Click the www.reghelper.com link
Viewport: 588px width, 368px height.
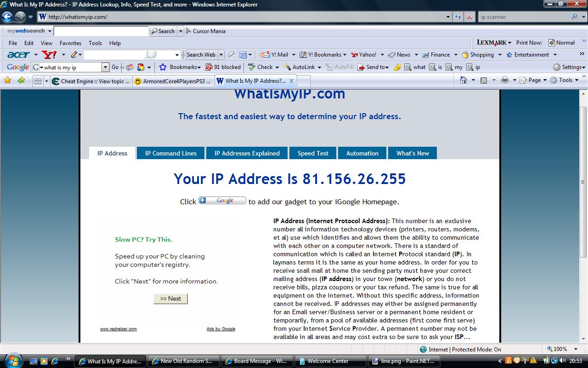pyautogui.click(x=119, y=329)
